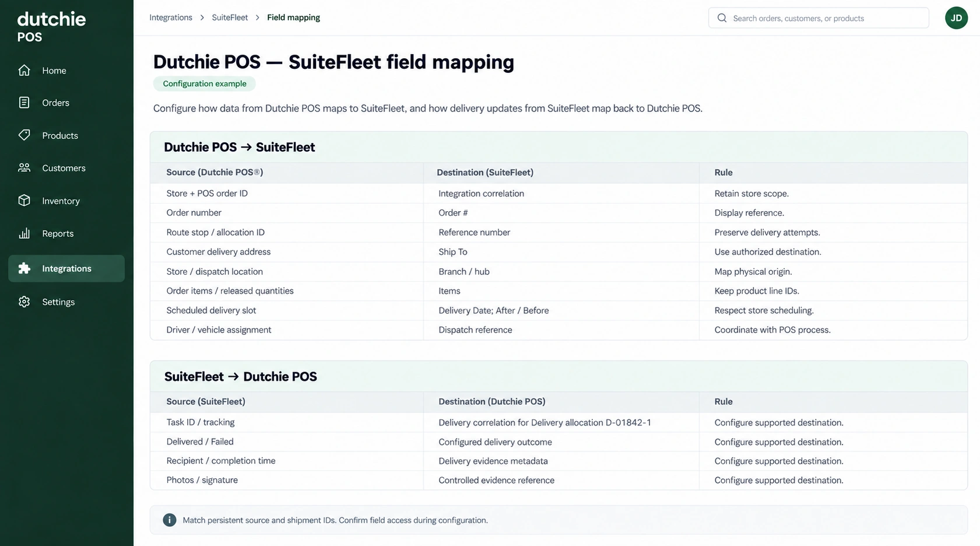Click the Reports bar chart icon
The image size is (980, 546).
click(24, 233)
